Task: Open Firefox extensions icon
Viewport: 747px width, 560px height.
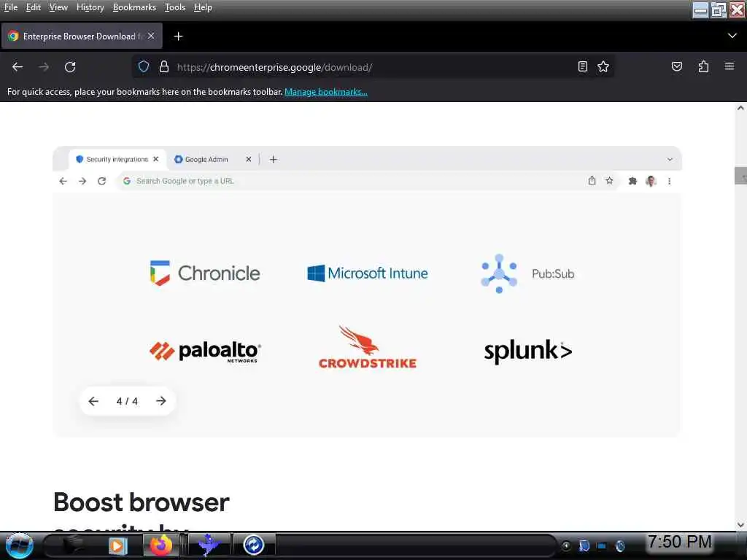Action: point(703,66)
